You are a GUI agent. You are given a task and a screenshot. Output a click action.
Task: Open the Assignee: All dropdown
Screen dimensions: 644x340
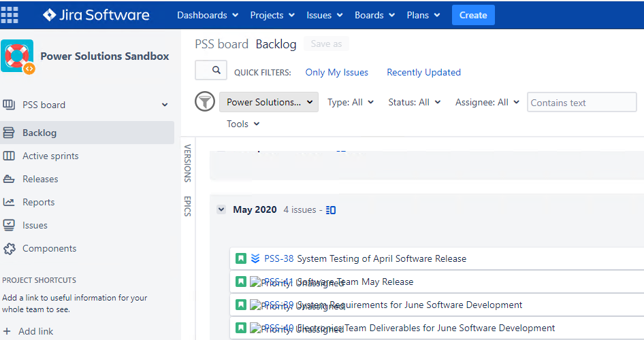pos(487,102)
